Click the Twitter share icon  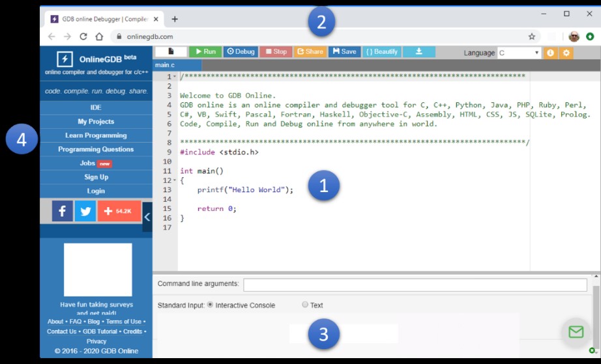point(85,211)
